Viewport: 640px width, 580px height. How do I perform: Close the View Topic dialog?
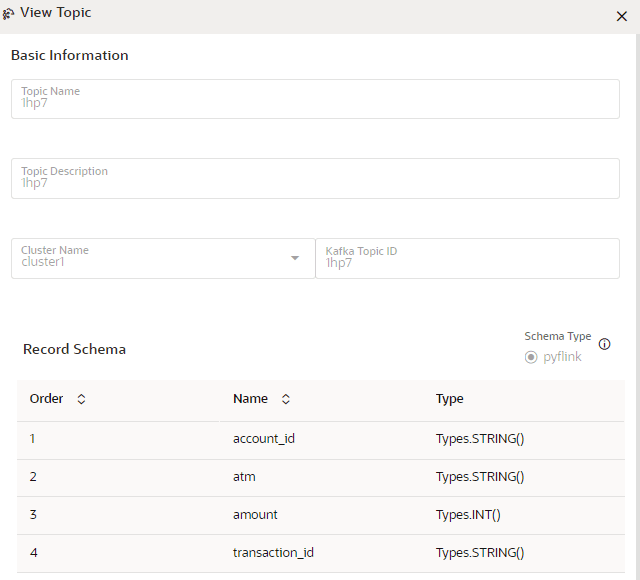pos(621,16)
